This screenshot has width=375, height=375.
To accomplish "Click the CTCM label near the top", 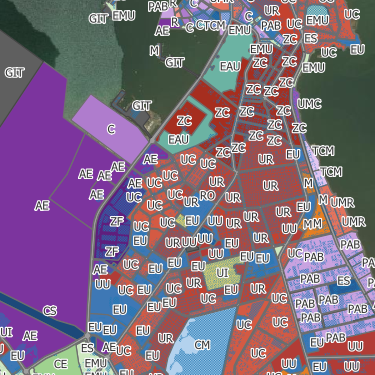I will pos(211,25).
